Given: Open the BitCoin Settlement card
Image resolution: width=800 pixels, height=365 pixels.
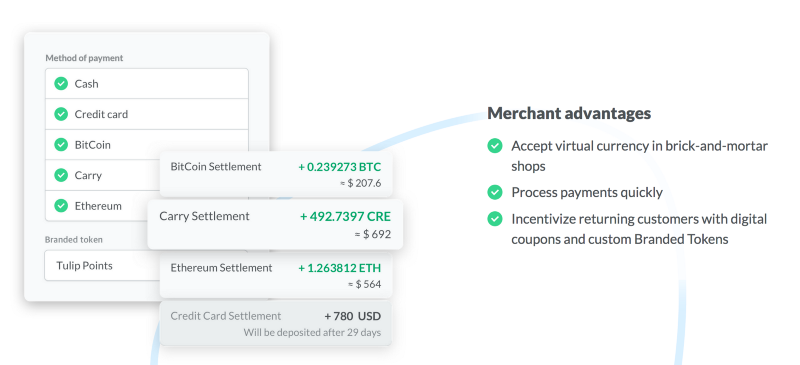Looking at the screenshot, I should [x=276, y=174].
